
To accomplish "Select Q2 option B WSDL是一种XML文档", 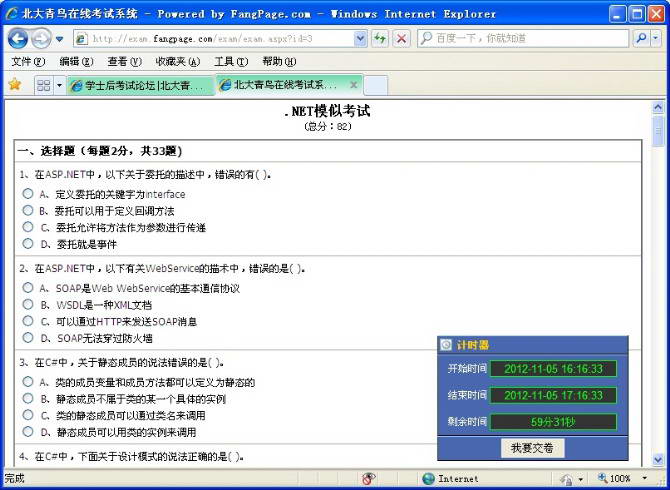I will (x=28, y=304).
